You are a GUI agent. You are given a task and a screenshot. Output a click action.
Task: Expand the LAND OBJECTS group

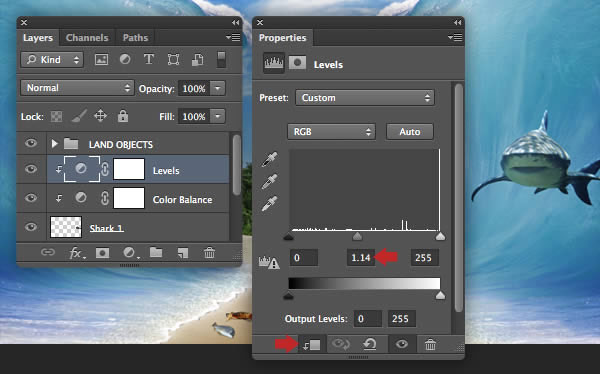coord(54,144)
